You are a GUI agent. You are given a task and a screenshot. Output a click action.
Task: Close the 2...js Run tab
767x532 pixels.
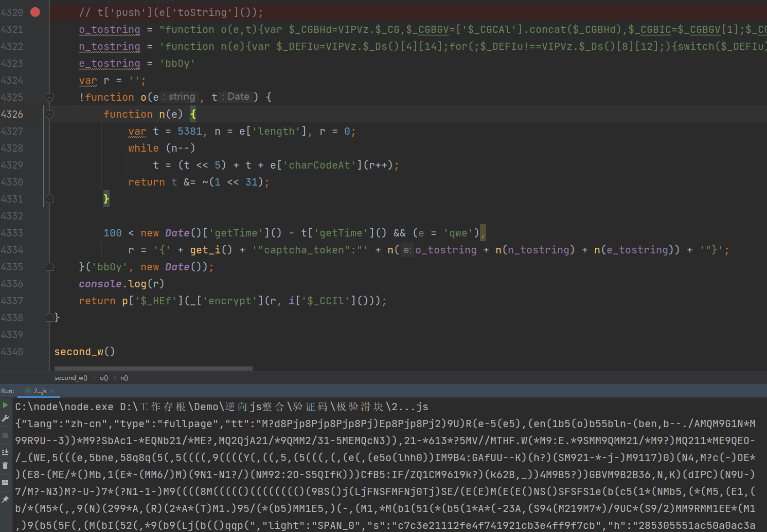click(x=52, y=391)
